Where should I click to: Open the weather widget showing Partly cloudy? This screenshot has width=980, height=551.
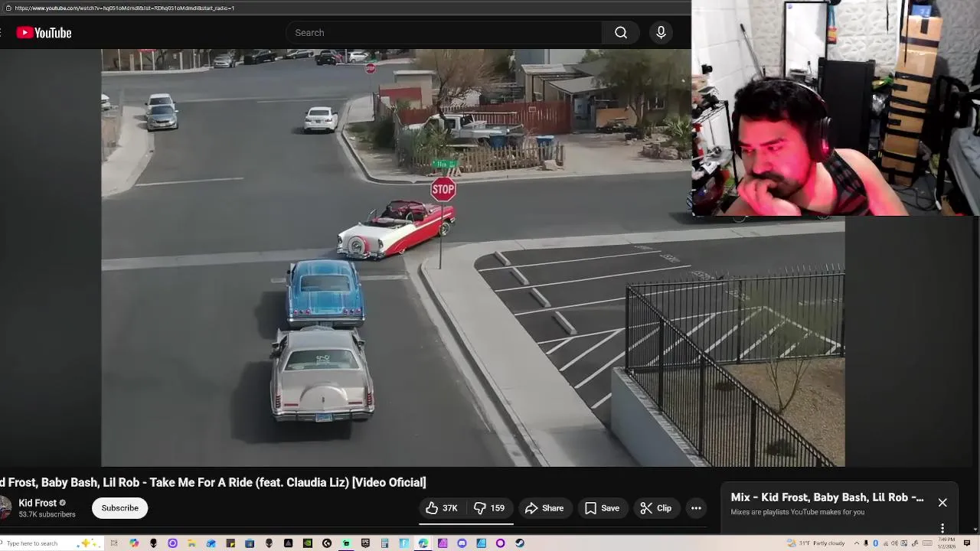tap(816, 543)
